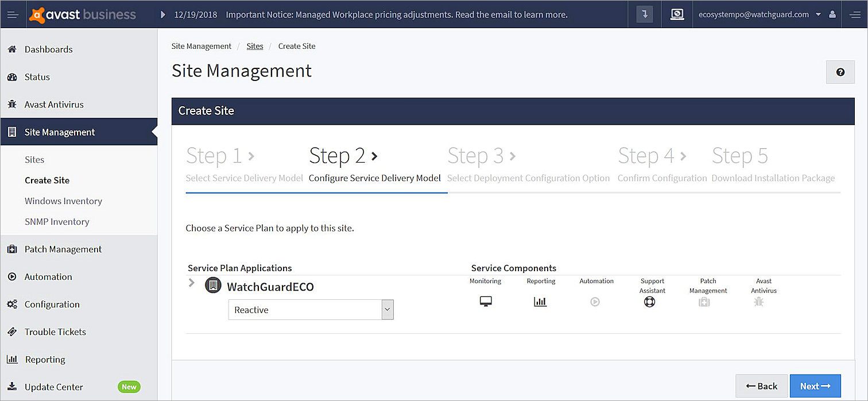Click the help question mark icon
Viewport: 868px width, 401px height.
tap(840, 72)
